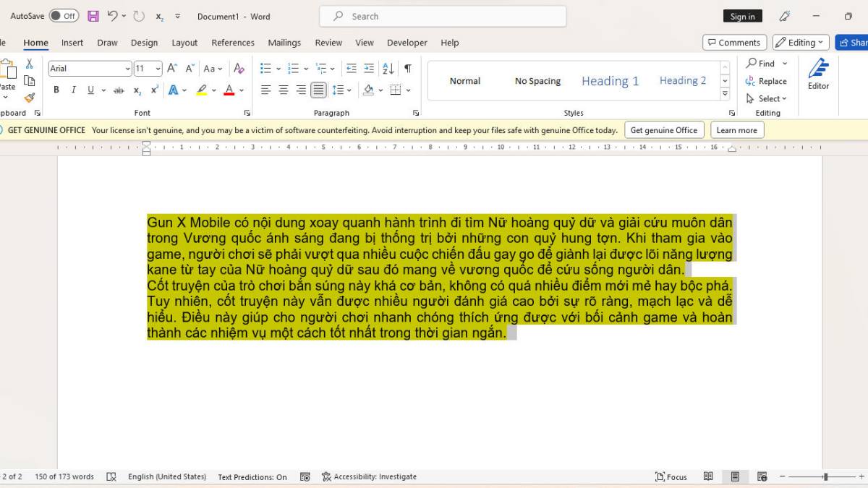Click the Search box in title bar
The image size is (868, 488).
pos(443,16)
